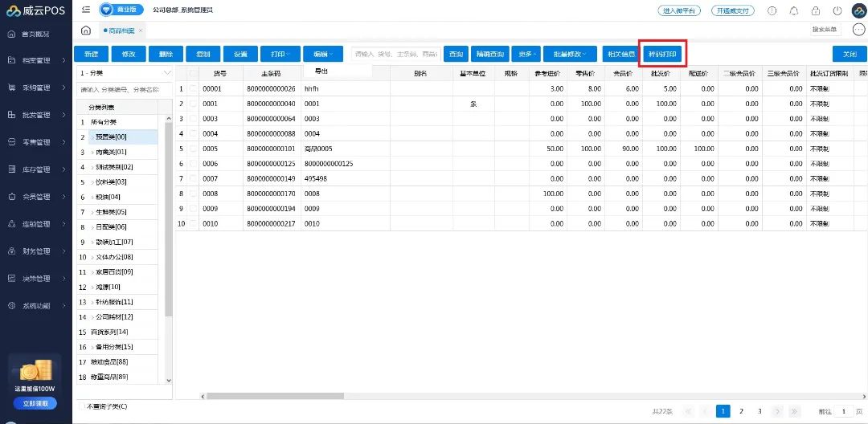
Task: Click the 条码打印 button
Action: coord(662,54)
